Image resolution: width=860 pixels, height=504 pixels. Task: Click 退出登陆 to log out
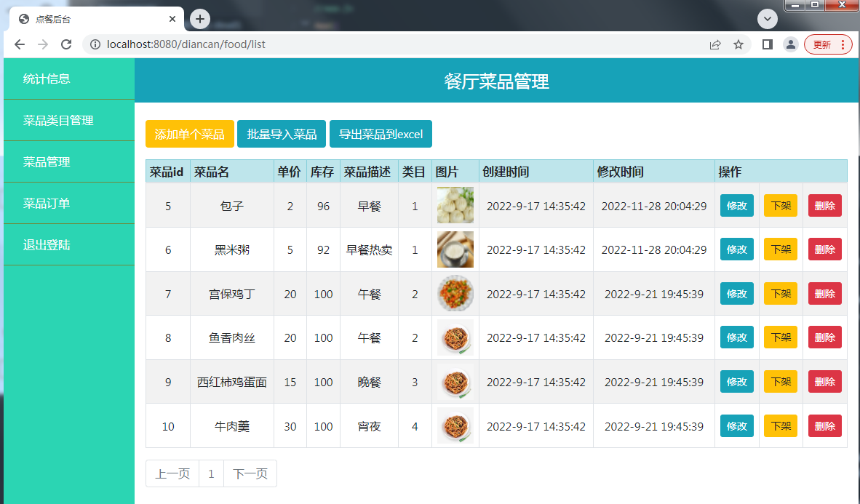(47, 244)
